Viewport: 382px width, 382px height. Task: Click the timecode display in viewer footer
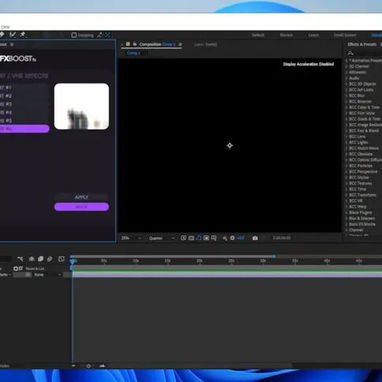(x=282, y=238)
